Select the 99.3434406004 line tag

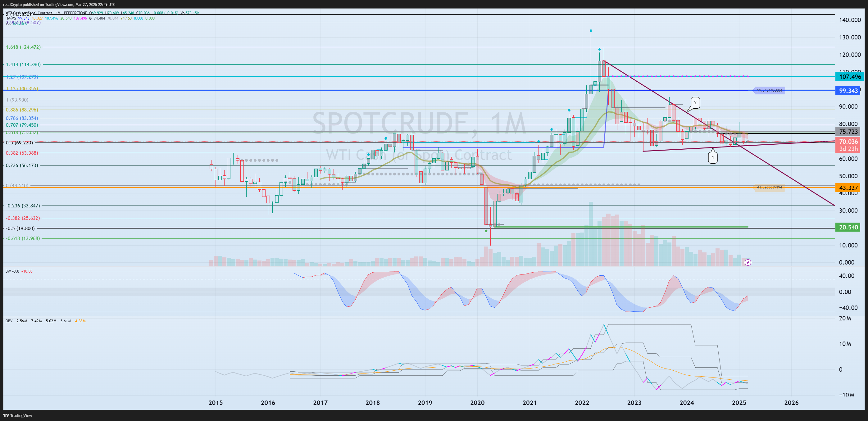[769, 90]
